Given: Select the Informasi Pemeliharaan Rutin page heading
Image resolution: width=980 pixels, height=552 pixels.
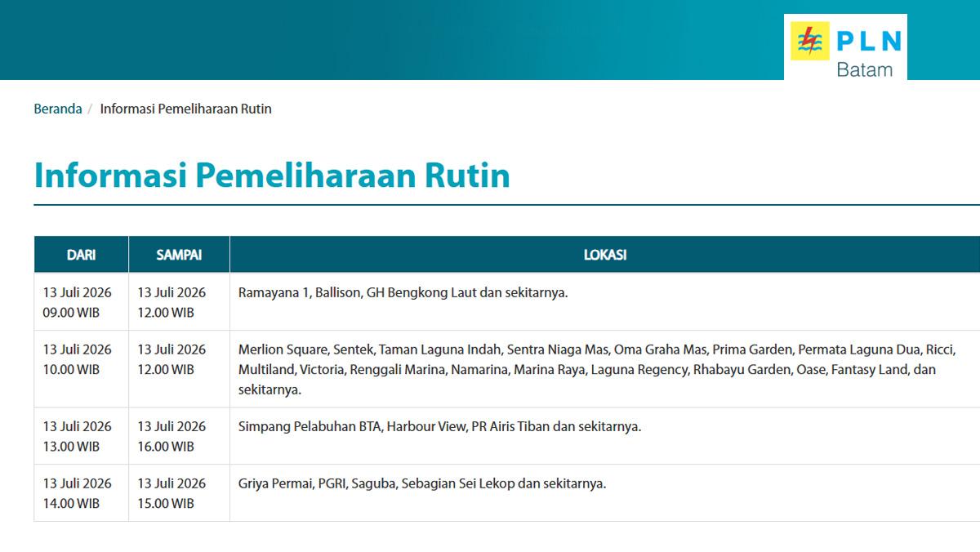Looking at the screenshot, I should coord(272,176).
